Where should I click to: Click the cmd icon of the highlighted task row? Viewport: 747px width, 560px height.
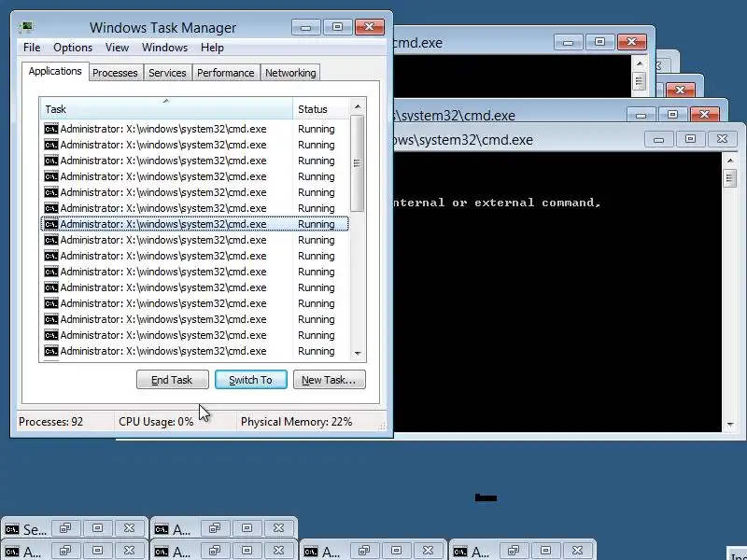51,224
